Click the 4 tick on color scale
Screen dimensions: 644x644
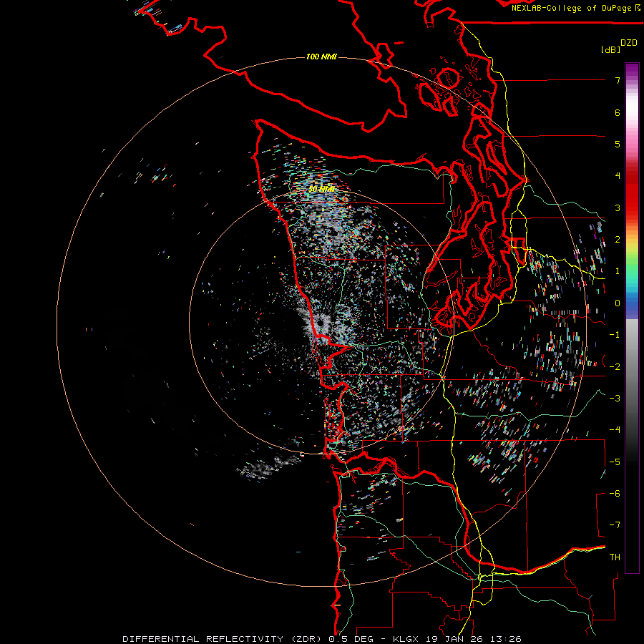pos(618,176)
